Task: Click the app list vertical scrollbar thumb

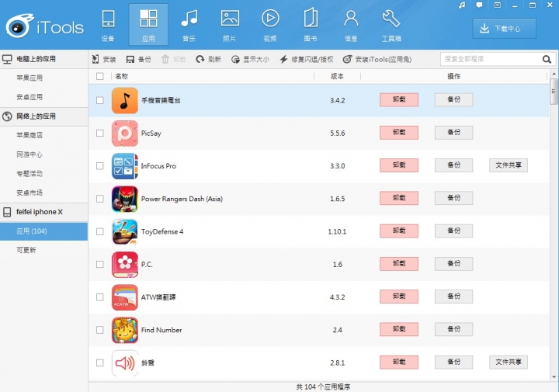Action: pos(554,92)
